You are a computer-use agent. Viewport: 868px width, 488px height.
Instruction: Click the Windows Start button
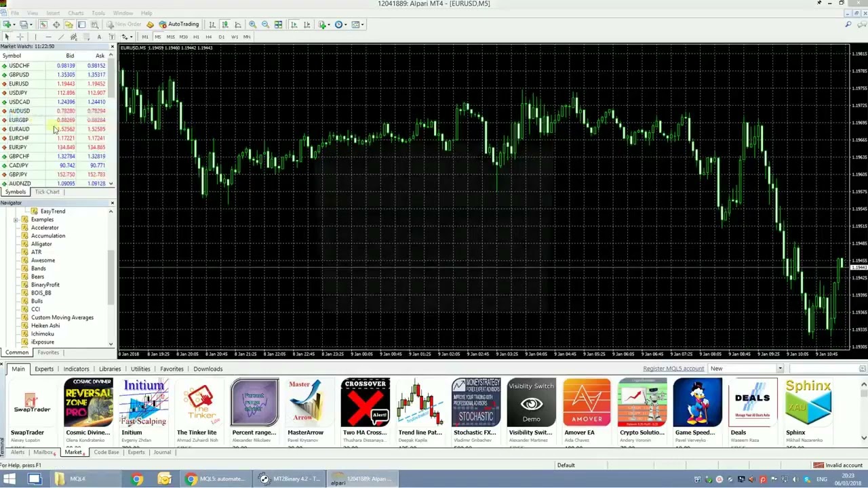point(9,479)
